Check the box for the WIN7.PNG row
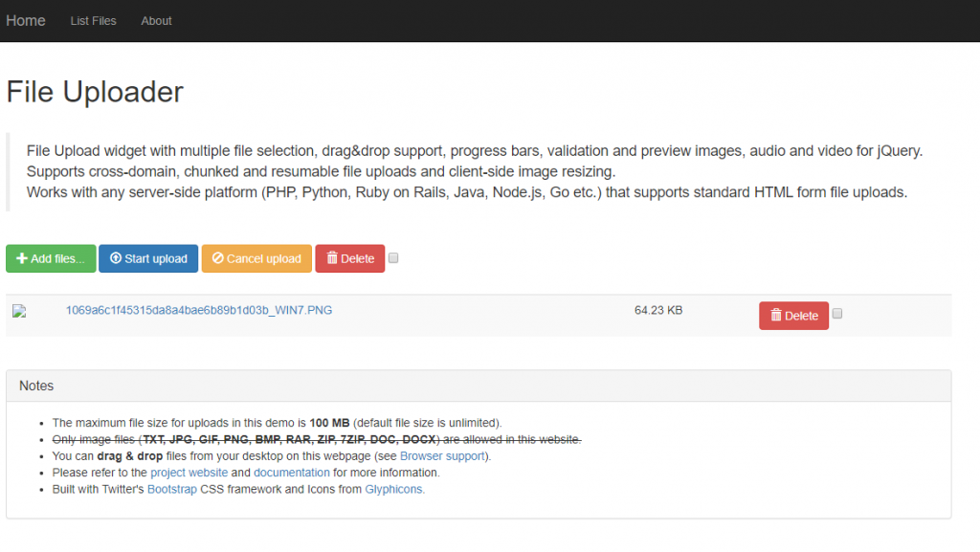Viewport: 980px width, 552px height. 837,314
